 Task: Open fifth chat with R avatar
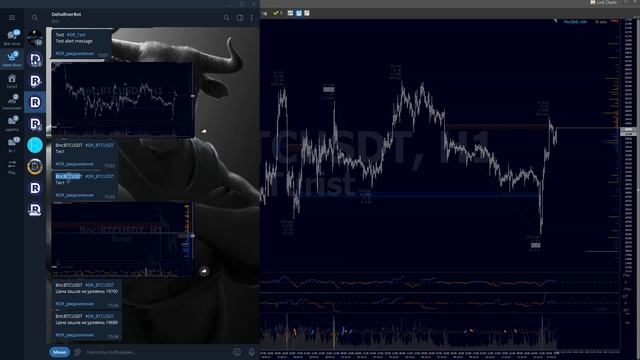click(35, 124)
